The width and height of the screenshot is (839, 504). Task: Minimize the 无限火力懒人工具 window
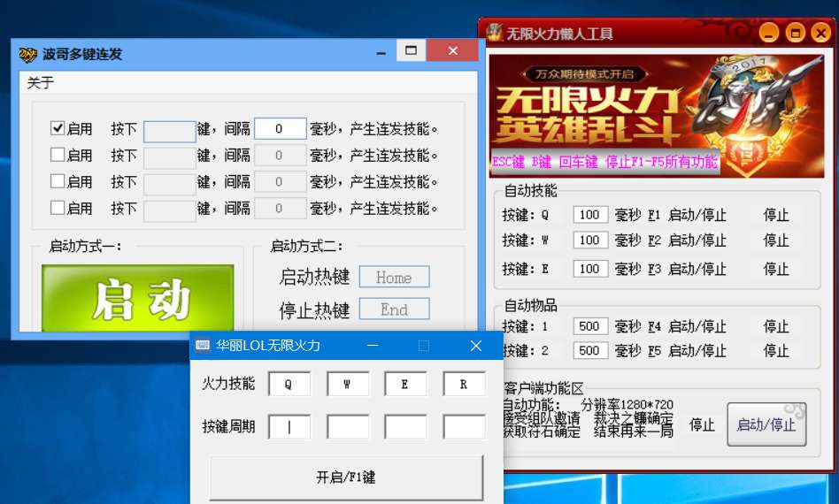(x=768, y=33)
